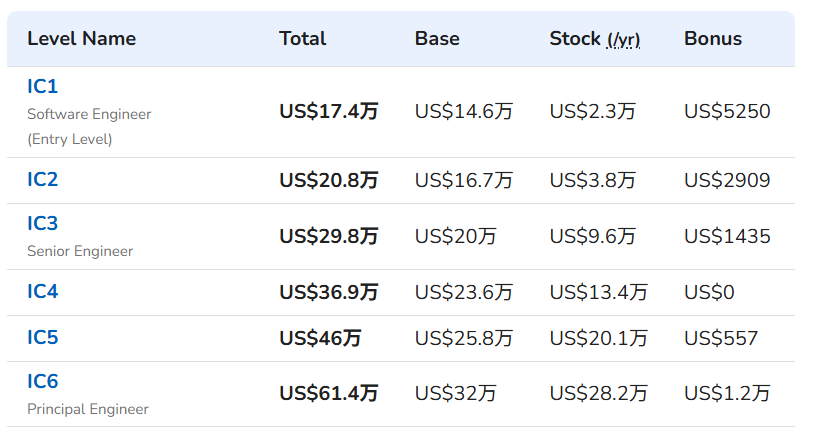This screenshot has width=817, height=430.
Task: Open the IC5 level link
Action: pyautogui.click(x=43, y=337)
